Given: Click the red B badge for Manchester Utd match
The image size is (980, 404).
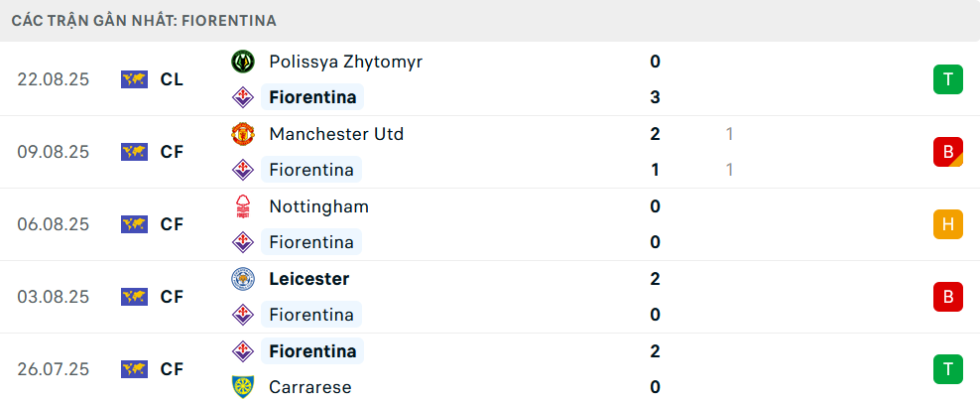Looking at the screenshot, I should tap(947, 152).
